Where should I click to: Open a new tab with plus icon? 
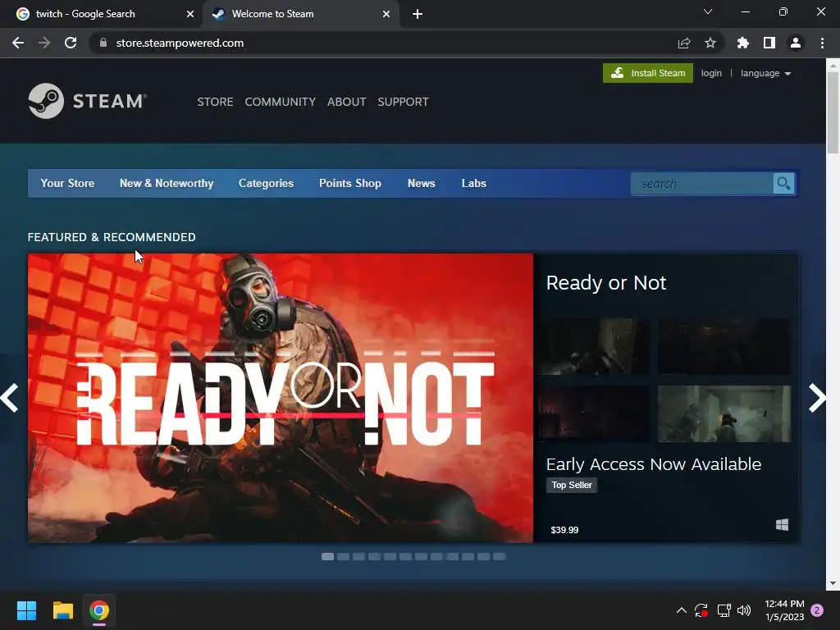pos(418,14)
